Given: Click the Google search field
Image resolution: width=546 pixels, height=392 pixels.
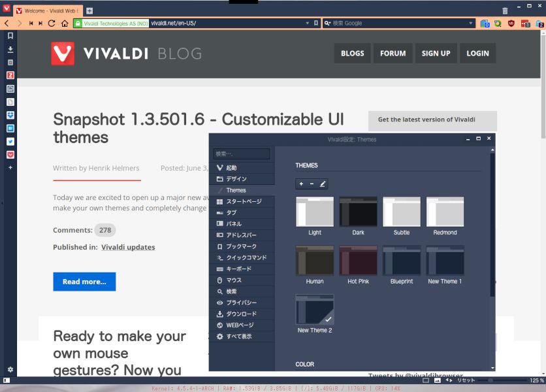Looking at the screenshot, I should (x=398, y=24).
